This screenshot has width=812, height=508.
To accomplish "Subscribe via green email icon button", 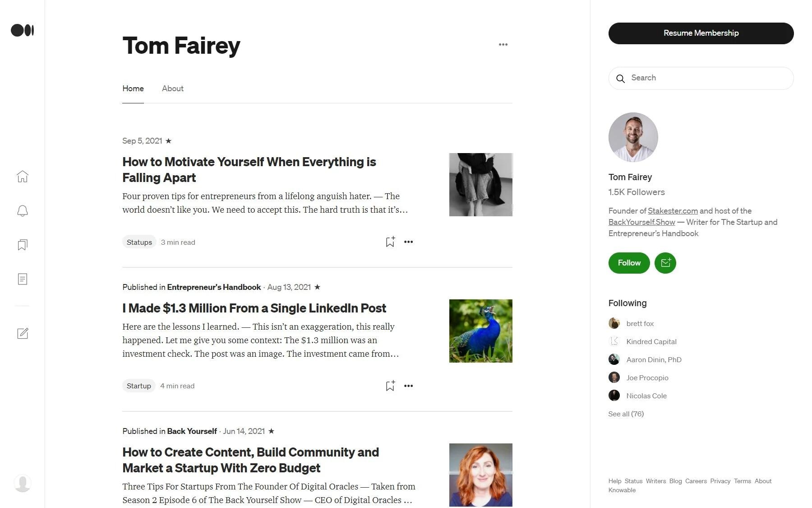I will [x=665, y=263].
